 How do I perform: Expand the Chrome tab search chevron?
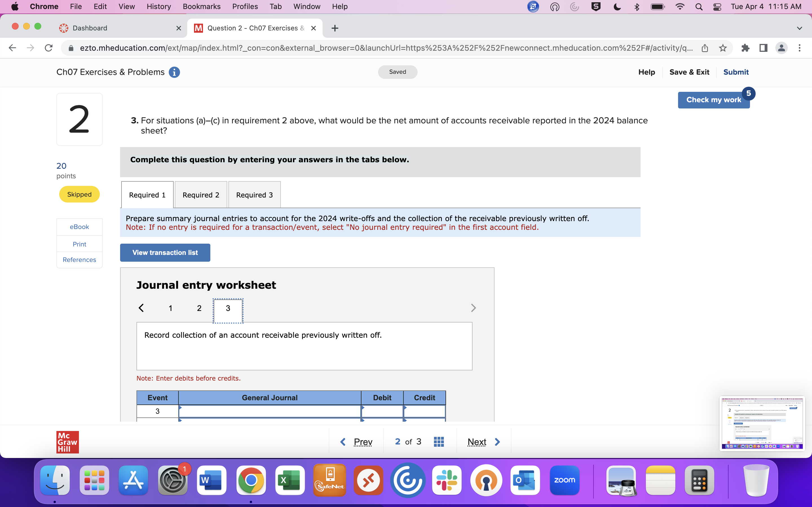[x=799, y=28]
